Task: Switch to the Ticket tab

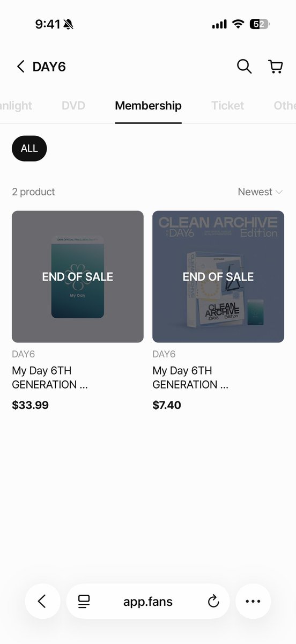Action: tap(227, 106)
